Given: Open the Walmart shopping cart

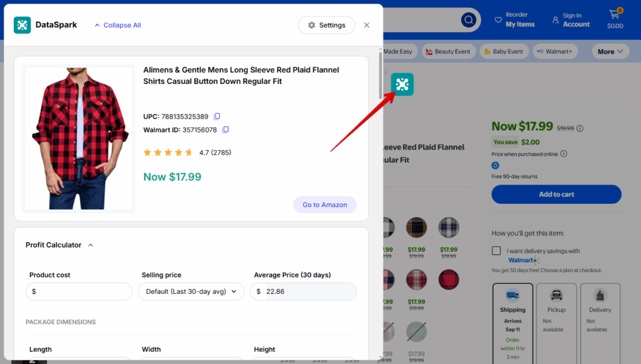Looking at the screenshot, I should (615, 19).
